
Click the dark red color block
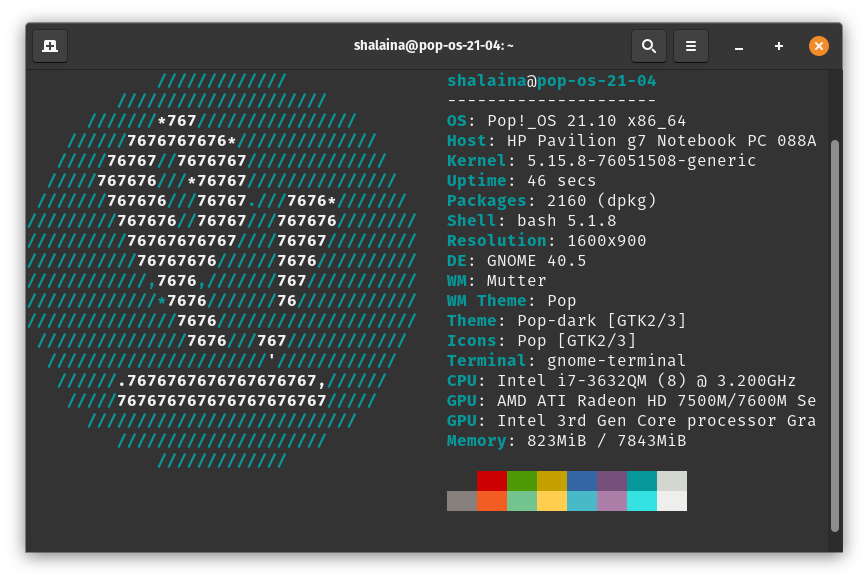(492, 481)
